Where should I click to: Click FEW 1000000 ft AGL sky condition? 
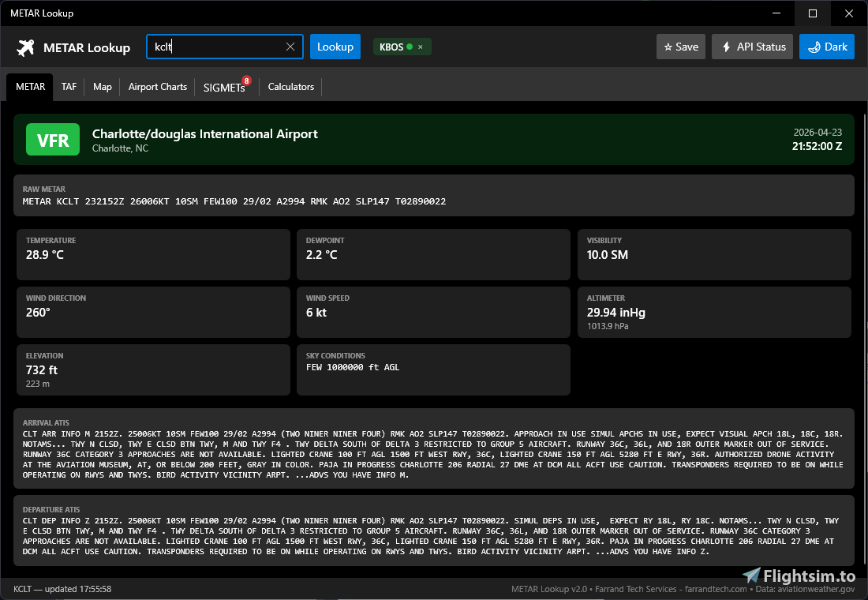[x=353, y=367]
